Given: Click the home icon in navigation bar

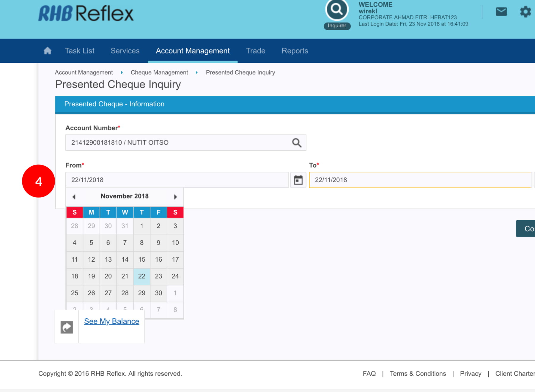Looking at the screenshot, I should pos(48,51).
